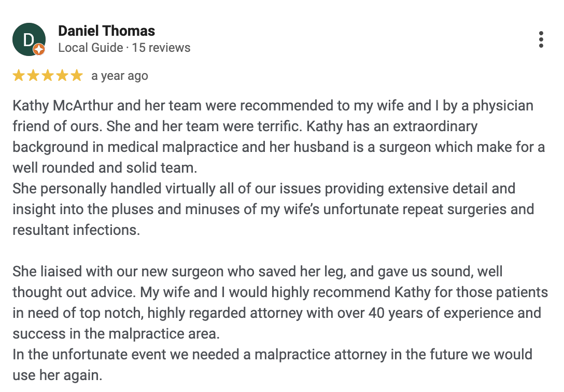The image size is (564, 392).
Task: View the reviewer's 15 reviews
Action: (161, 48)
